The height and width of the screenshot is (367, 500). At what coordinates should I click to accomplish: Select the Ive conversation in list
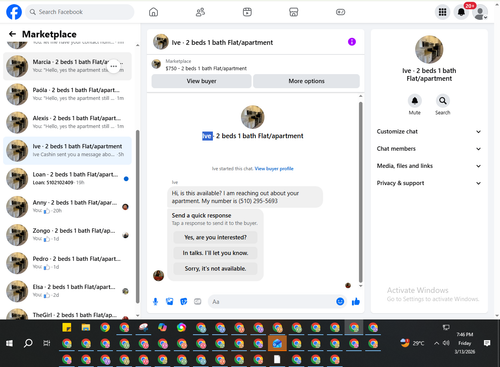[x=67, y=150]
